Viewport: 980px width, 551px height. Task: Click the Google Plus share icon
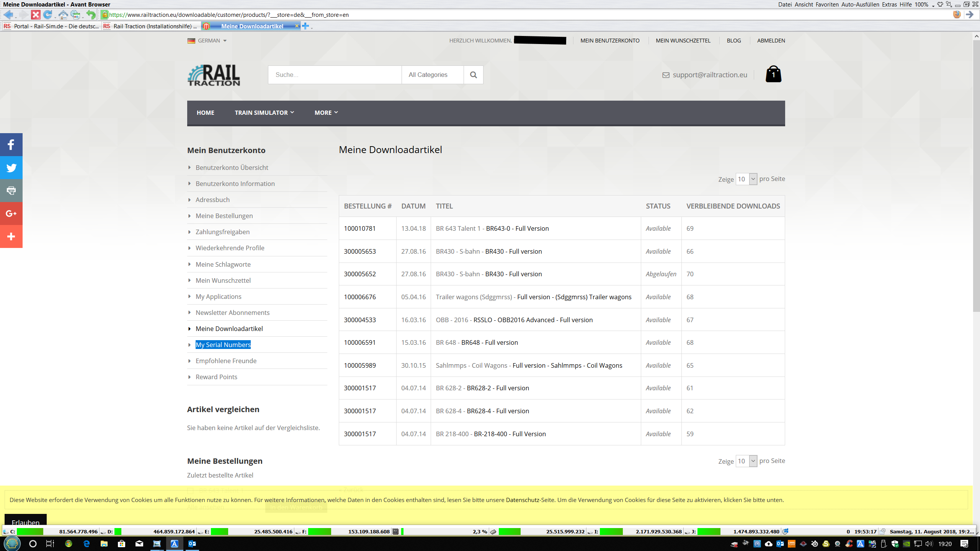[x=11, y=214]
